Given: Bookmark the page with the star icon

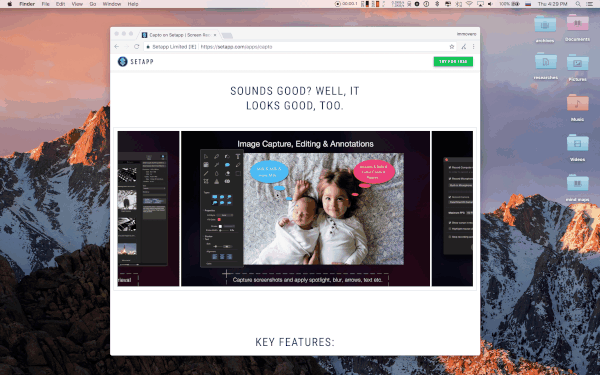Looking at the screenshot, I should pyautogui.click(x=452, y=47).
